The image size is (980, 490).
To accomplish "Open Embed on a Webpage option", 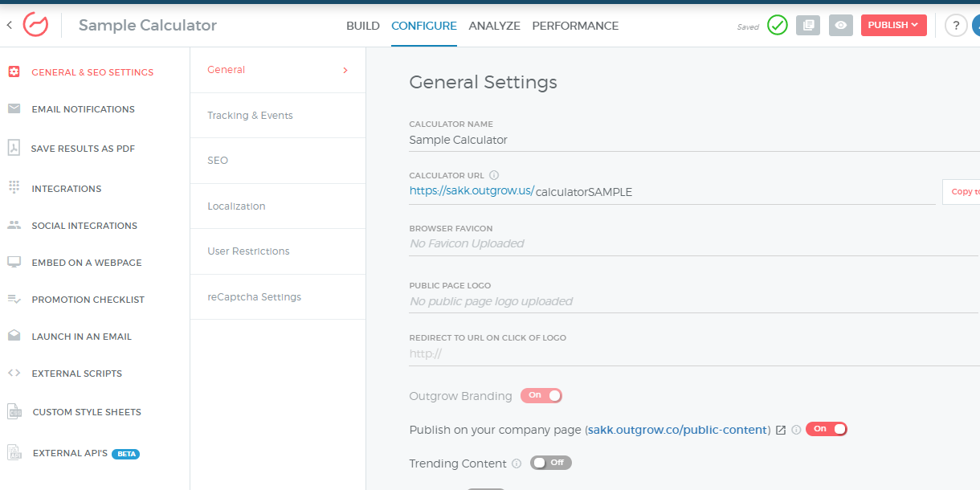I will click(87, 263).
